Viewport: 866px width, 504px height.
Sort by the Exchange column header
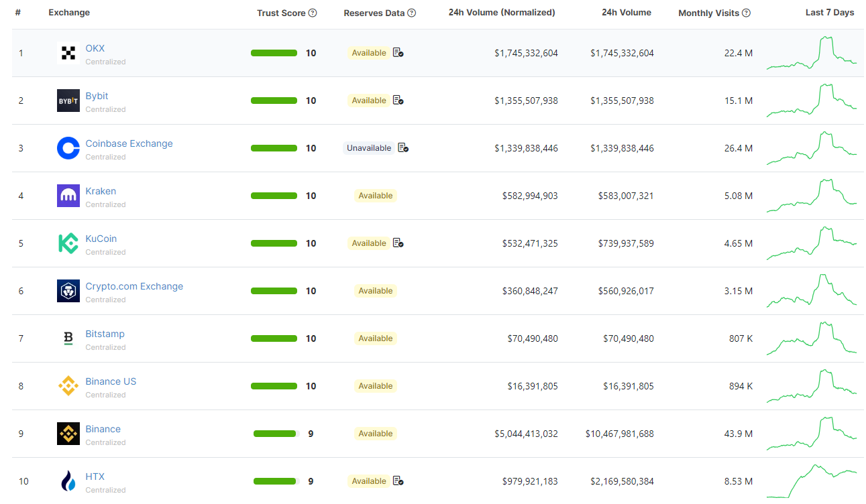69,13
